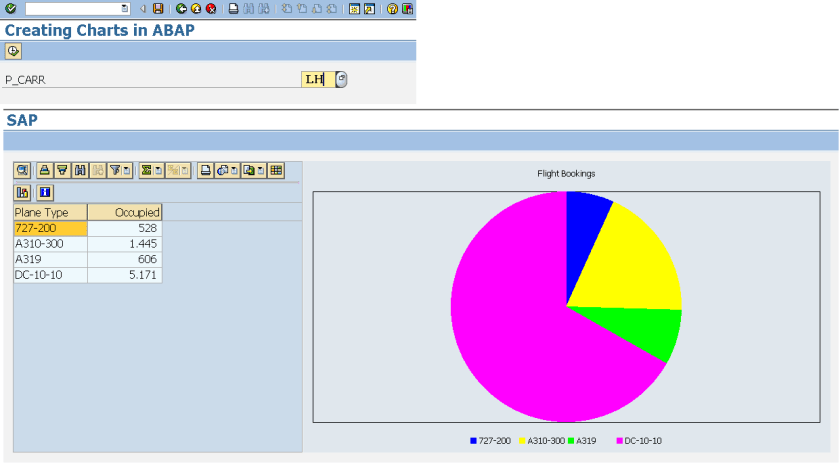840x464 pixels.
Task: Click the green A319 legend swatch
Action: pos(571,441)
